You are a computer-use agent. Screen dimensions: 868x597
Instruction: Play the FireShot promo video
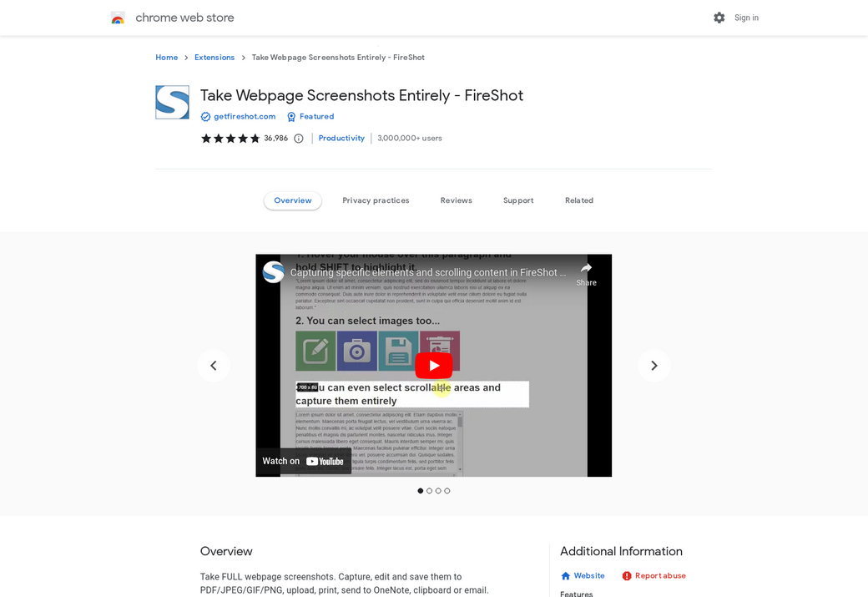pos(433,365)
